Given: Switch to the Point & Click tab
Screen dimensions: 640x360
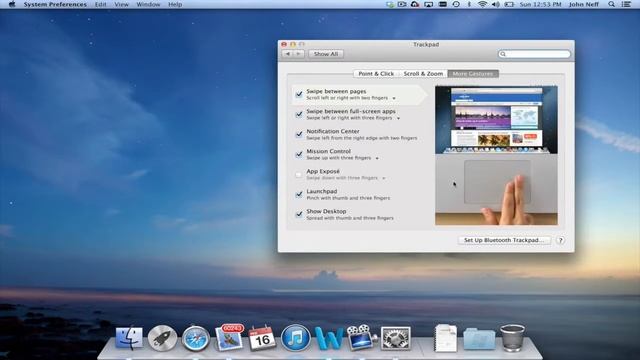Looking at the screenshot, I should click(x=376, y=74).
